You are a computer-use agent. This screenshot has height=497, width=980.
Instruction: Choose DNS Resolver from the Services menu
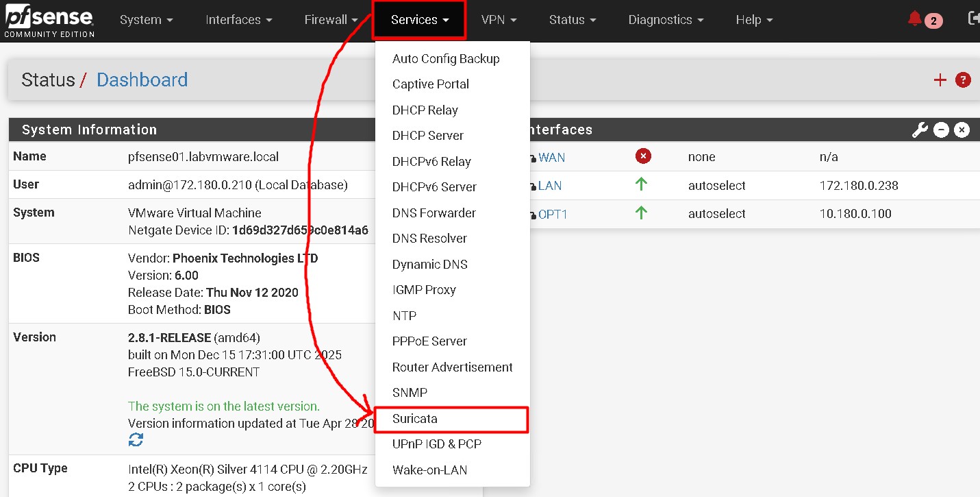pyautogui.click(x=429, y=238)
